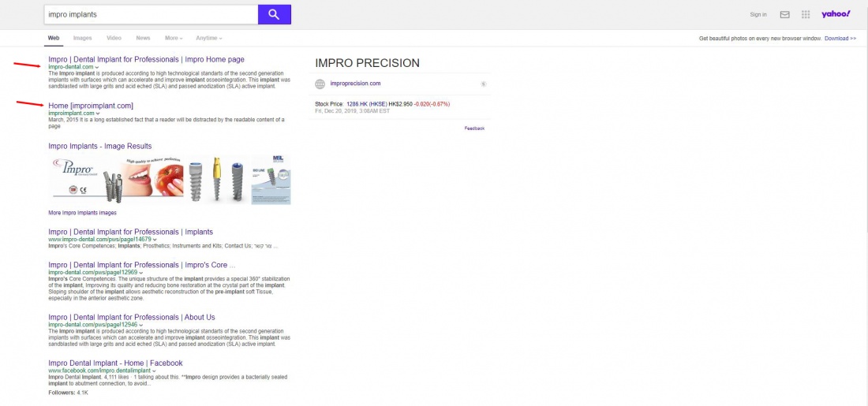
Task: Switch to the Video tab
Action: coord(114,38)
